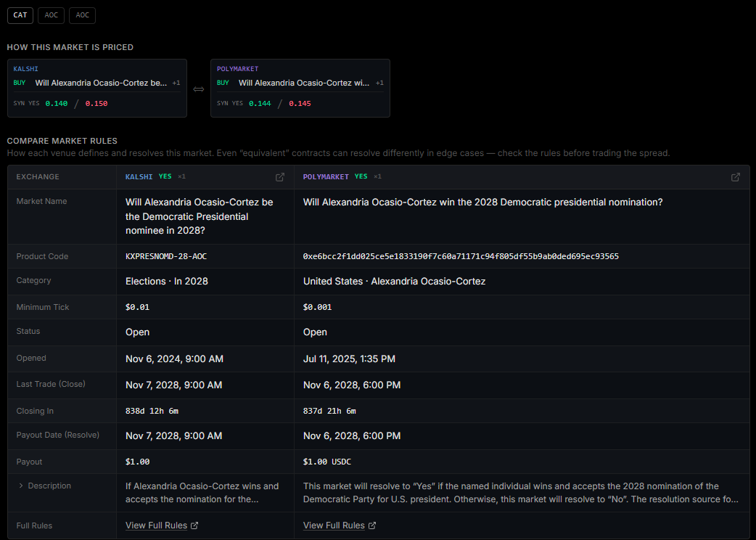Select product code KXPRESNOMD-28-AOC
Screen dimensions: 756x540
(166, 256)
